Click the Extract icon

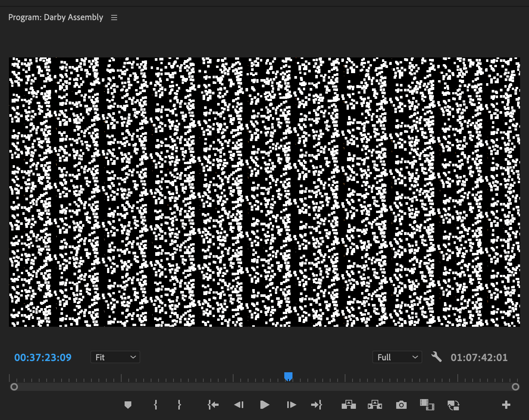(x=375, y=405)
